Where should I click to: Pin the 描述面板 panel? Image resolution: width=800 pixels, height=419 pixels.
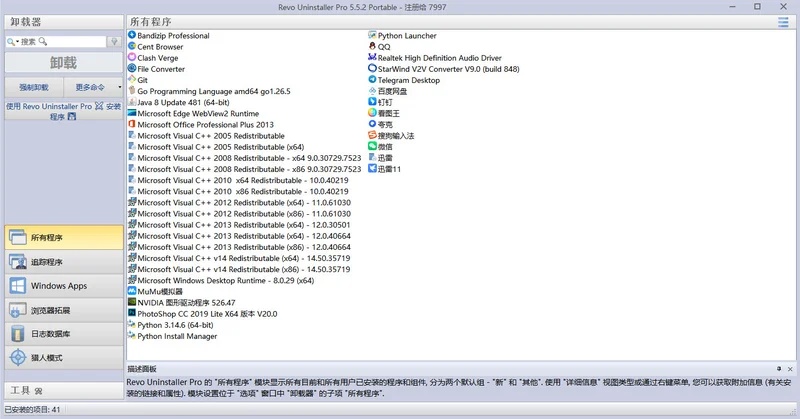779,369
